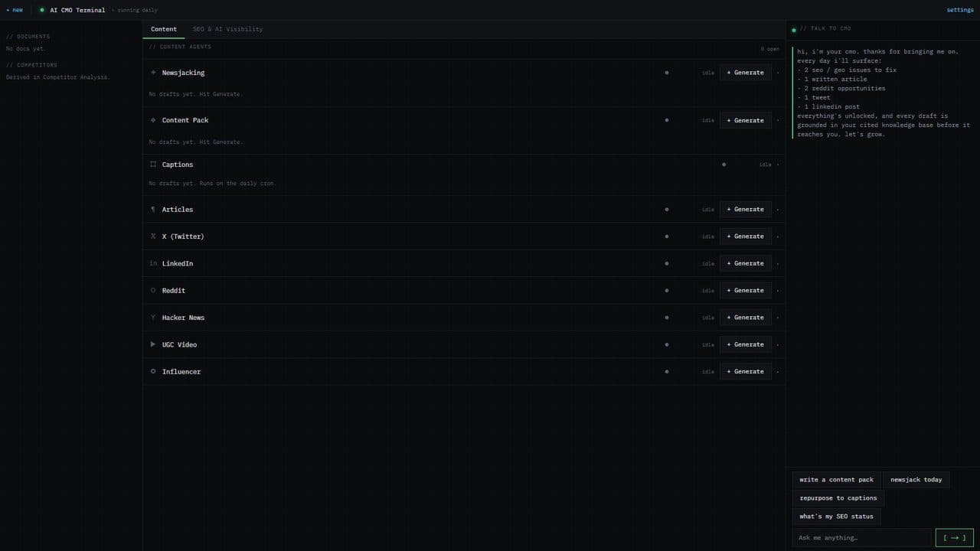Click the LinkedIn status dot
Image resolution: width=980 pixels, height=551 pixels.
[x=666, y=263]
